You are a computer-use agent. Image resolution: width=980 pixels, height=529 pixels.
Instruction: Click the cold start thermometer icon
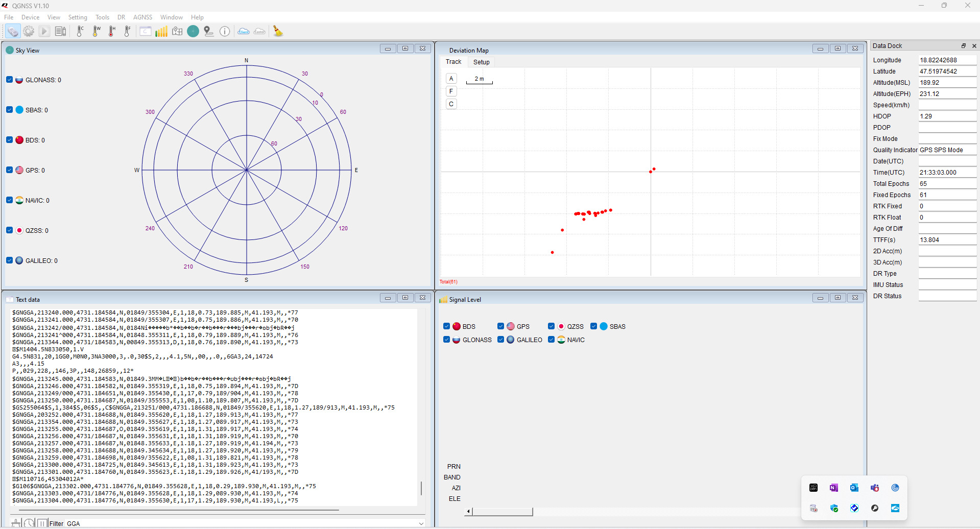tap(80, 32)
